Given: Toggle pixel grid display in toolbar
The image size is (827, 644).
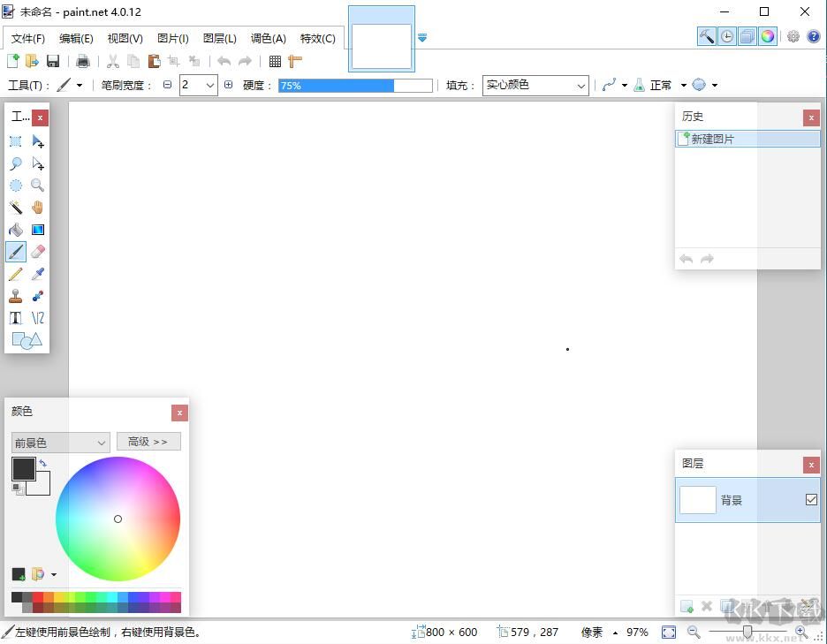Looking at the screenshot, I should 275,61.
